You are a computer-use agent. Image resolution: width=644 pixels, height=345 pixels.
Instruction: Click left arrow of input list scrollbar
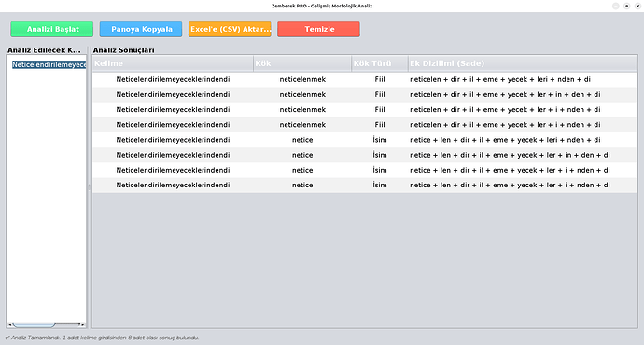[x=10, y=324]
